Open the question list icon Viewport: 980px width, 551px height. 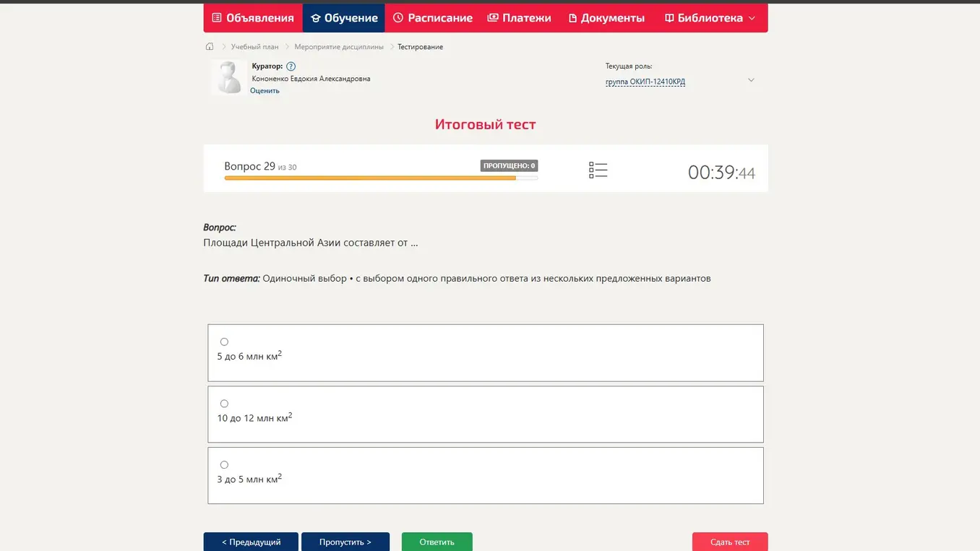coord(598,170)
